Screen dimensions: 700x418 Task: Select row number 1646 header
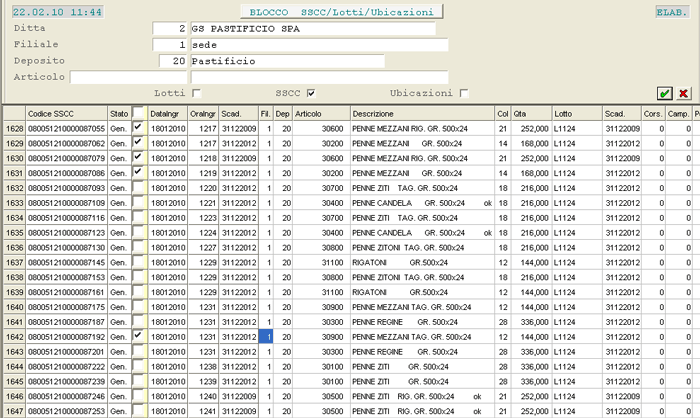[14, 396]
